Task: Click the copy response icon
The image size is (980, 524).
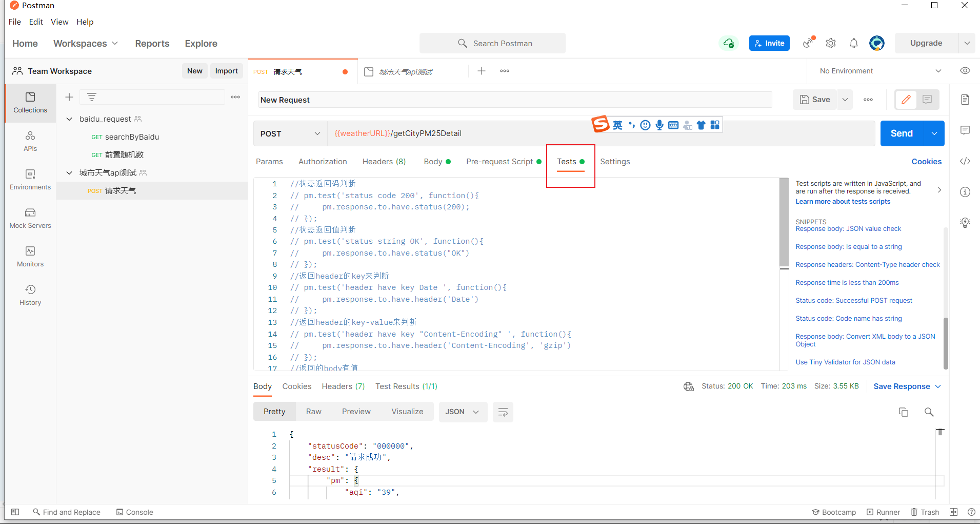Action: [x=904, y=412]
